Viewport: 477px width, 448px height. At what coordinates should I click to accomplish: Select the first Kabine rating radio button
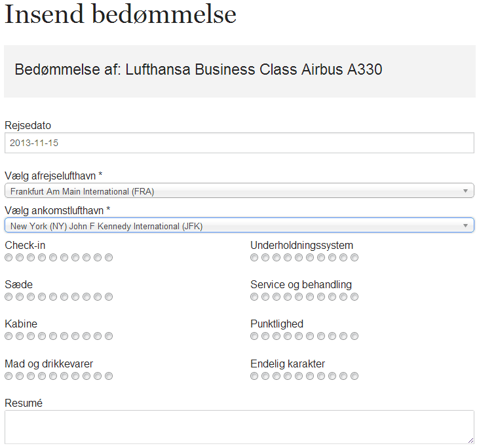click(x=9, y=336)
